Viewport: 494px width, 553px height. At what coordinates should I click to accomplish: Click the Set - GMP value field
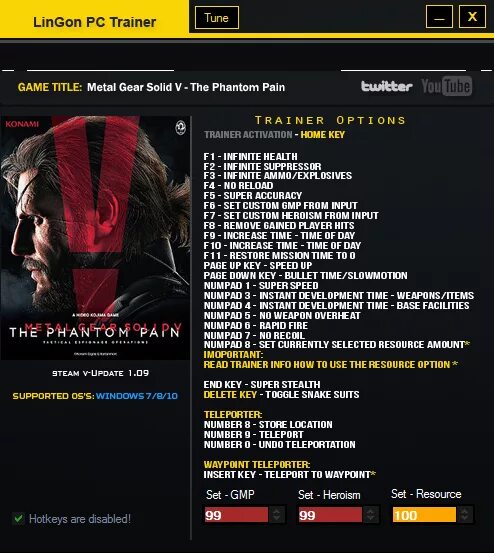(x=236, y=515)
